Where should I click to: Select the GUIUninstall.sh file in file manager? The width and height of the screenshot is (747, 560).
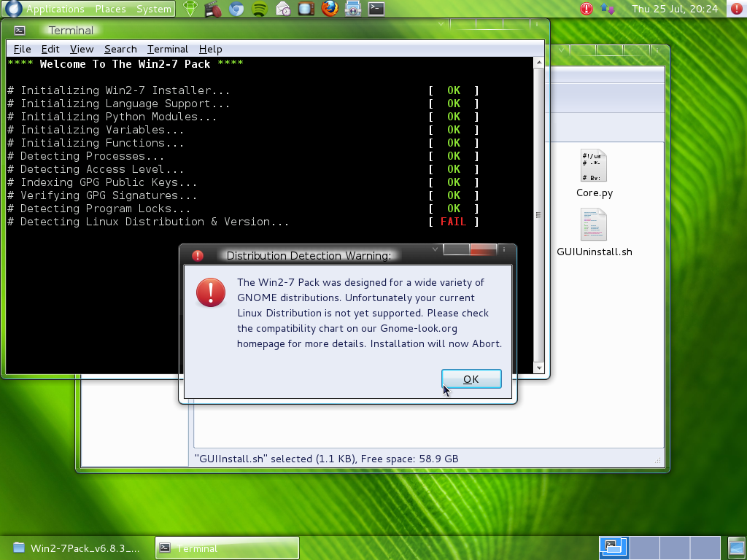point(594,233)
